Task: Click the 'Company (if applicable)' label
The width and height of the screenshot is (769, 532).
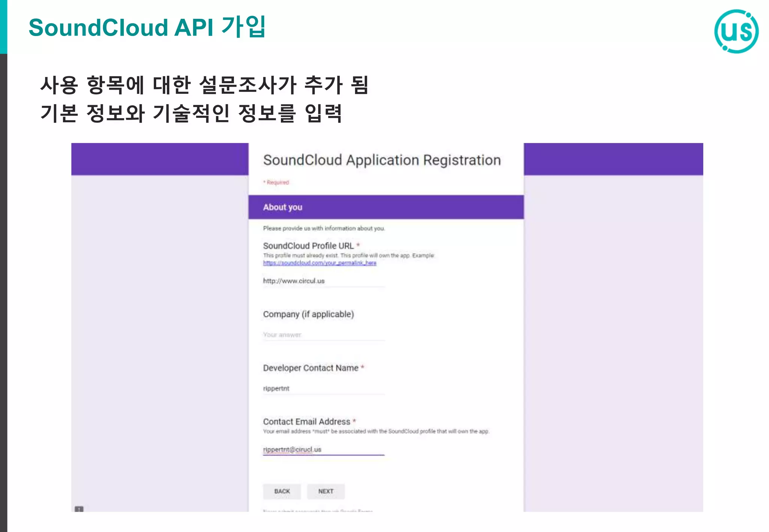Action: tap(308, 314)
